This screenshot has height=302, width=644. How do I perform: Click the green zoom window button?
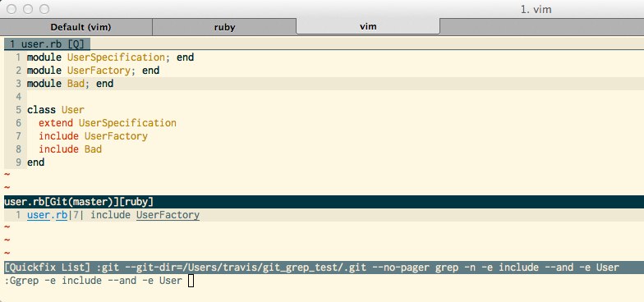44,9
